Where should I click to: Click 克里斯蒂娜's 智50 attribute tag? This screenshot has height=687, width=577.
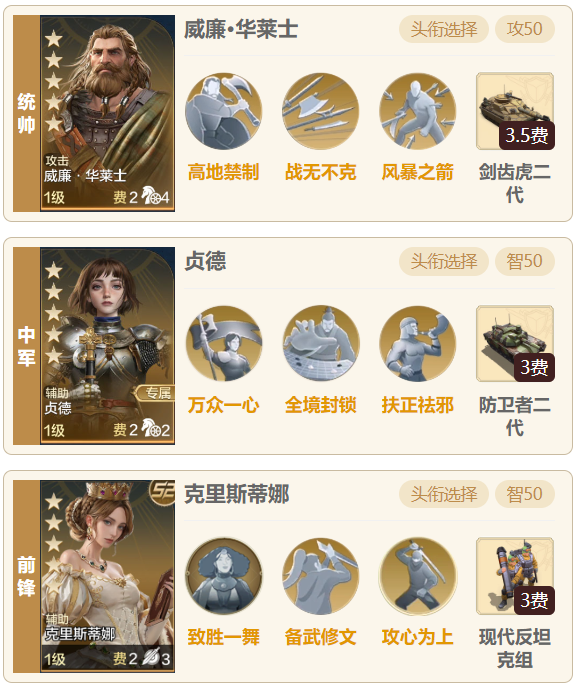pyautogui.click(x=525, y=494)
